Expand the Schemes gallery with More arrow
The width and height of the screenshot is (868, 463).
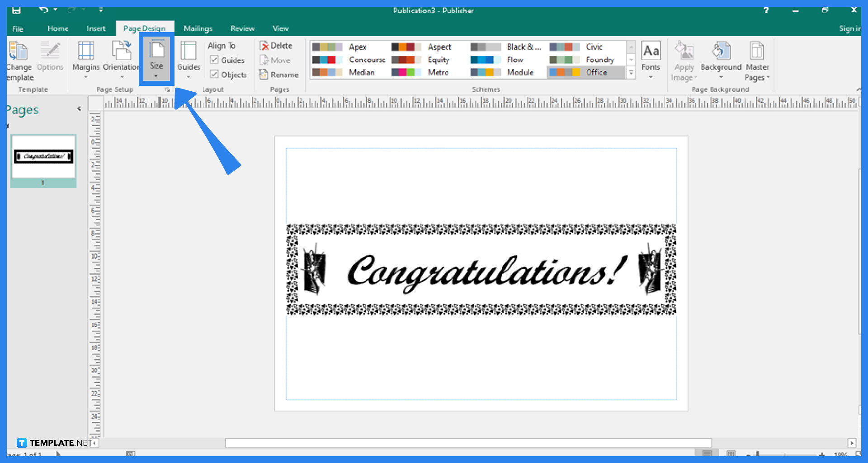pyautogui.click(x=631, y=72)
